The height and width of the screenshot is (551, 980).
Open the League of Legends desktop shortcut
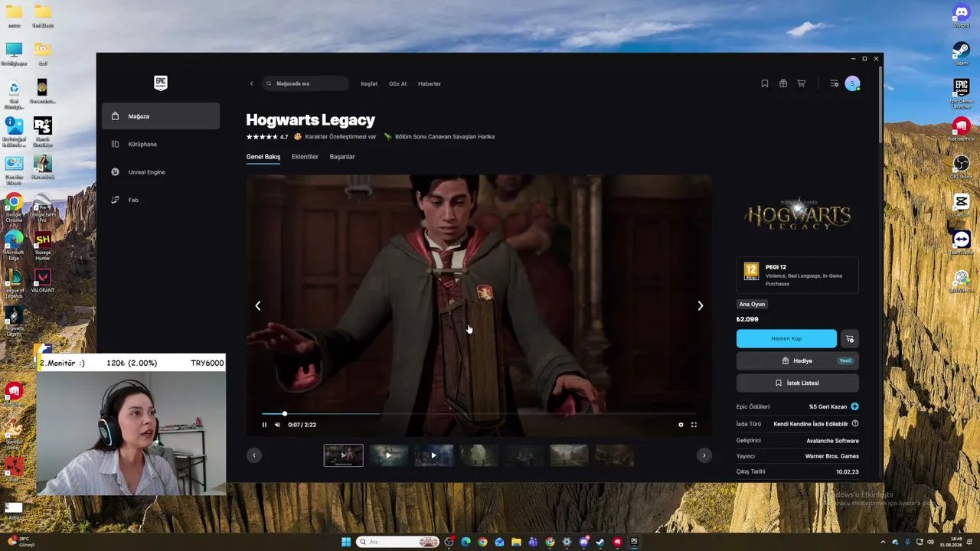[14, 282]
